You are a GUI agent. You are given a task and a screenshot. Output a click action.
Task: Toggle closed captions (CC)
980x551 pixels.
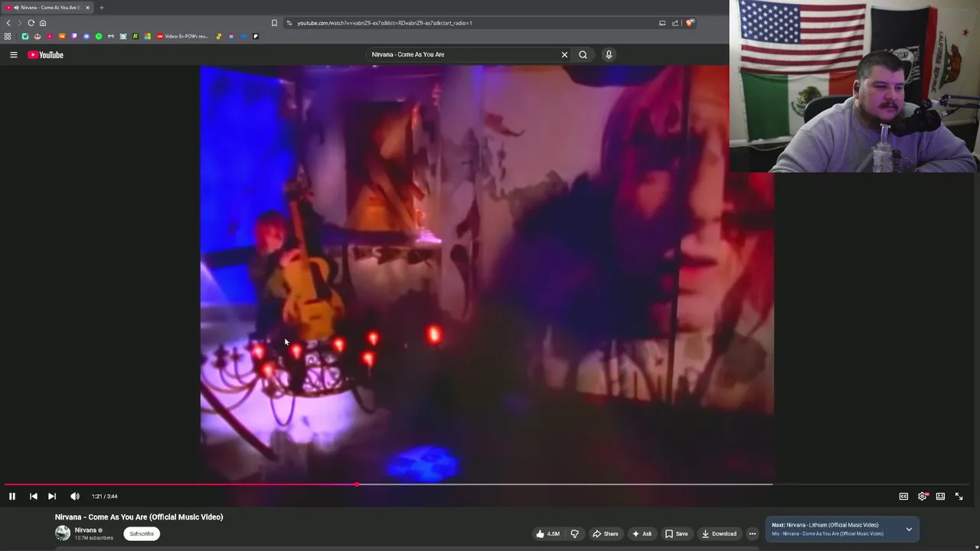point(903,496)
